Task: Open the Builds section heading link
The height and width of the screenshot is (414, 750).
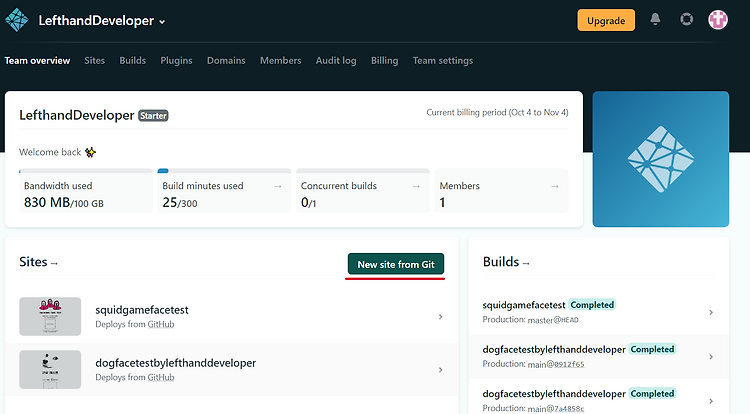Action: [506, 262]
